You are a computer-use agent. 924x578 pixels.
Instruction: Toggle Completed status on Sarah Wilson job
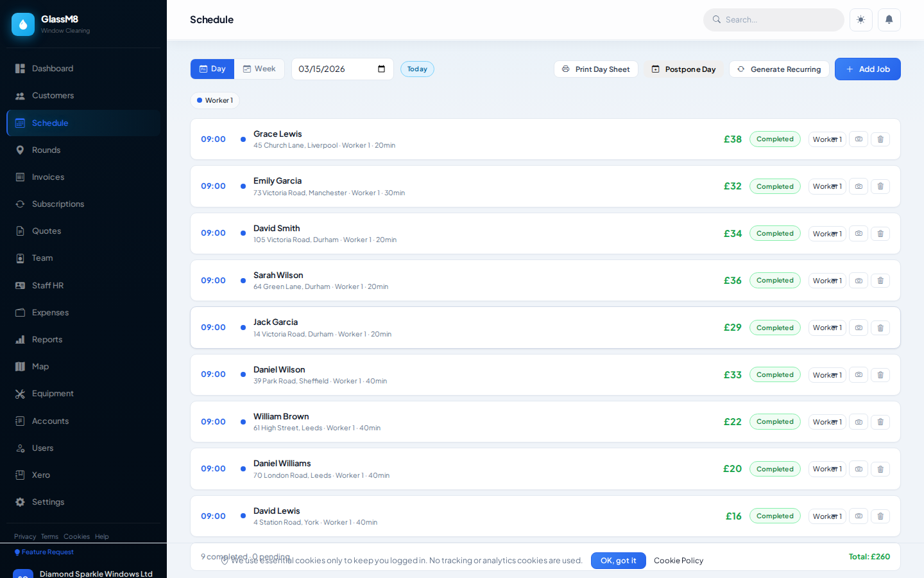coord(775,281)
